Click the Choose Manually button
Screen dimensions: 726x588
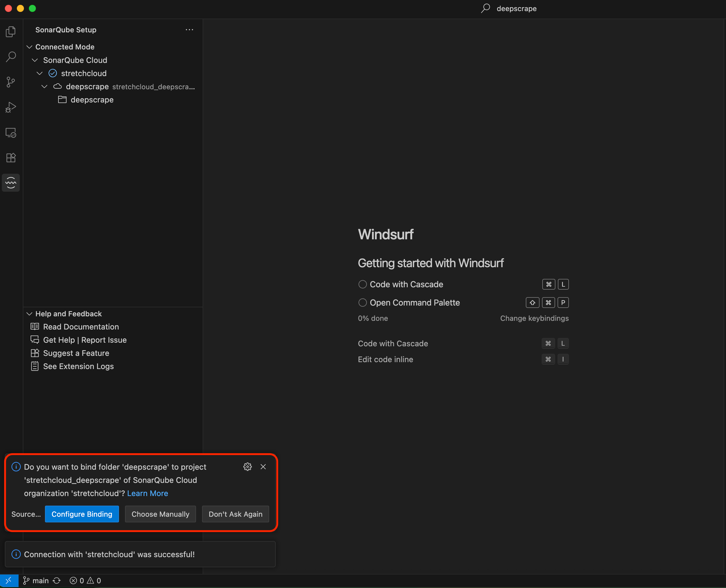coord(160,514)
